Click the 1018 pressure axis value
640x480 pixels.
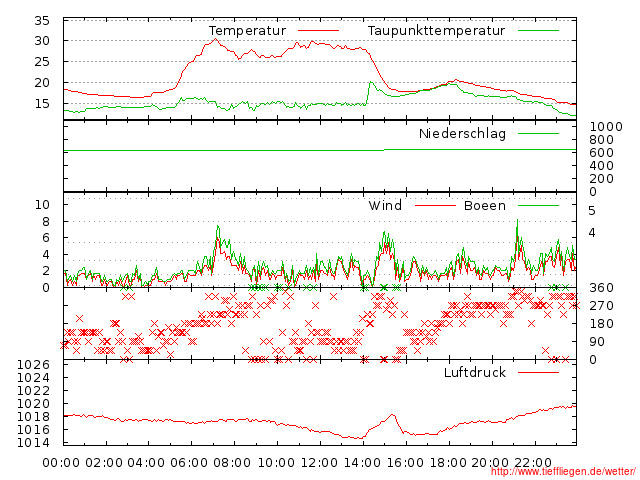click(x=33, y=417)
